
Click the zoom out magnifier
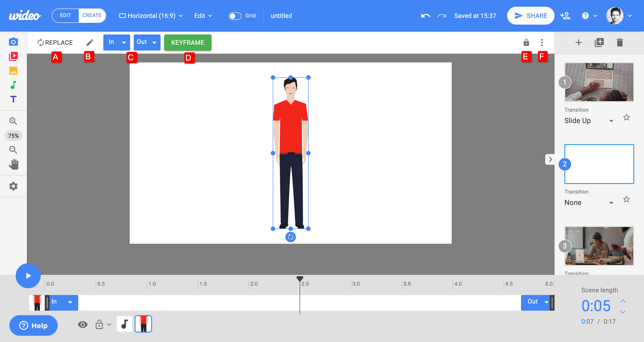pos(13,150)
